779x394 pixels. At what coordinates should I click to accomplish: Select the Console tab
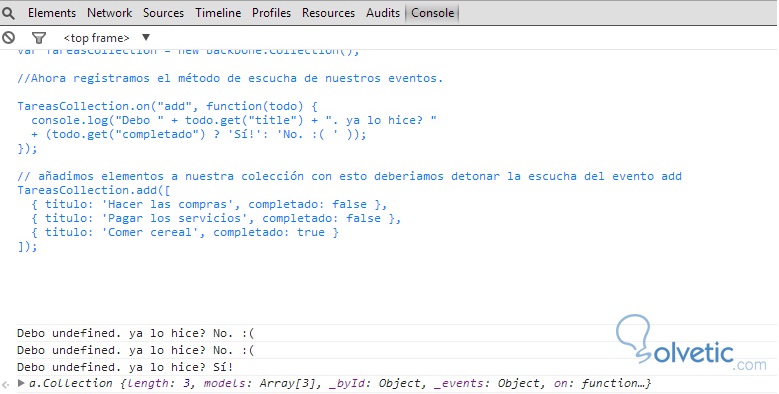coord(432,13)
